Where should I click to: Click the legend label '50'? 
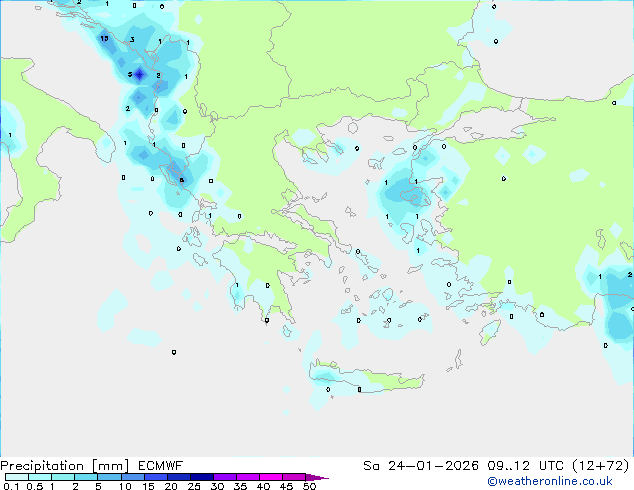pos(309,486)
